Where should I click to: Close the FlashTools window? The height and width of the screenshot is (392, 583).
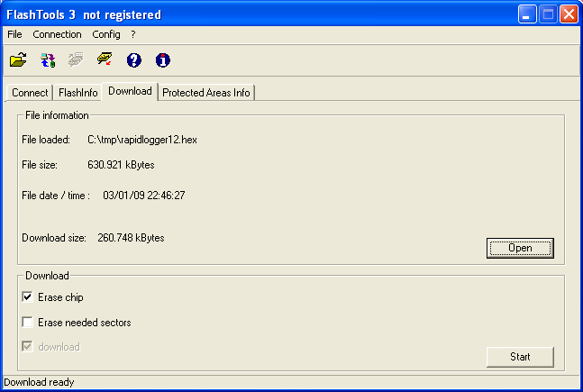point(569,14)
